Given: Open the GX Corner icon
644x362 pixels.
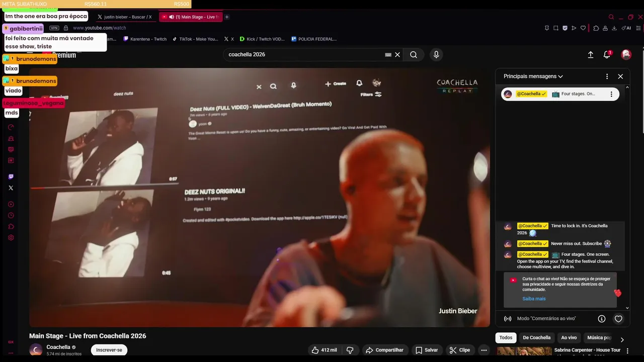Looking at the screenshot, I should pyautogui.click(x=11, y=342).
